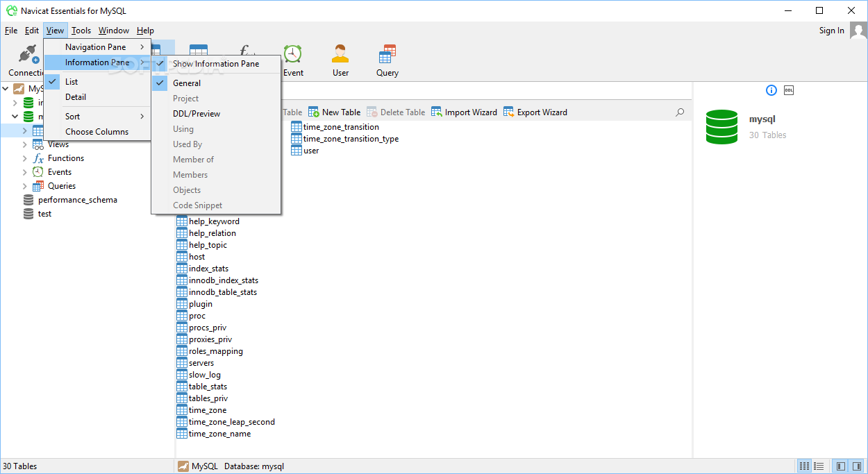This screenshot has width=868, height=474.
Task: Select the time_zone_transition_type table
Action: click(345, 139)
